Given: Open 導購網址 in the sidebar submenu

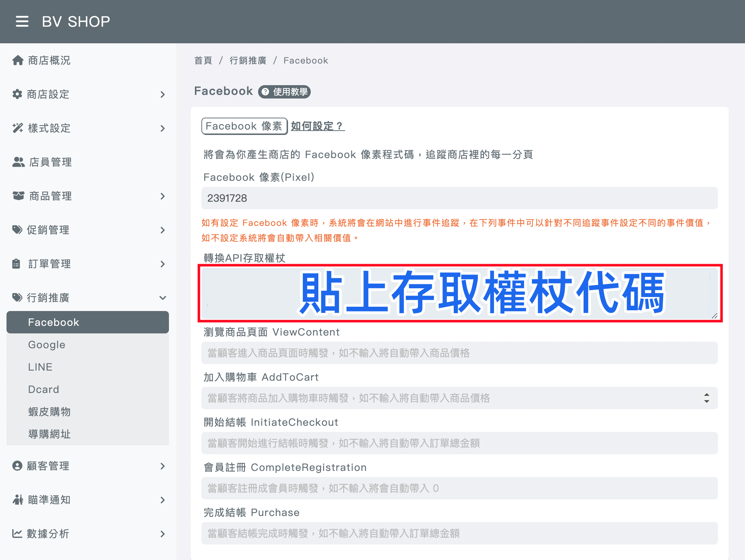Looking at the screenshot, I should click(x=88, y=434).
